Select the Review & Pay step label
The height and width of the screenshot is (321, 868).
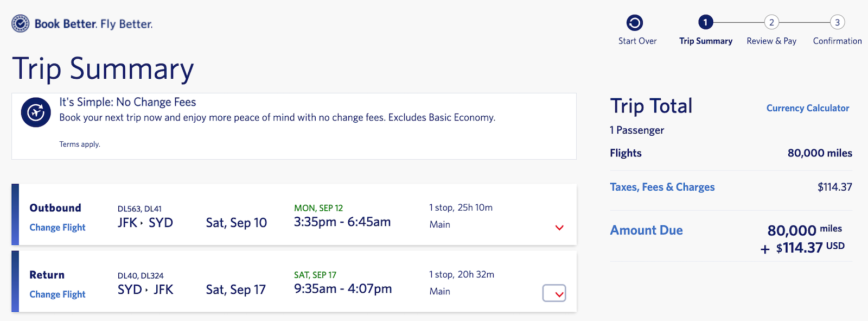click(x=771, y=41)
